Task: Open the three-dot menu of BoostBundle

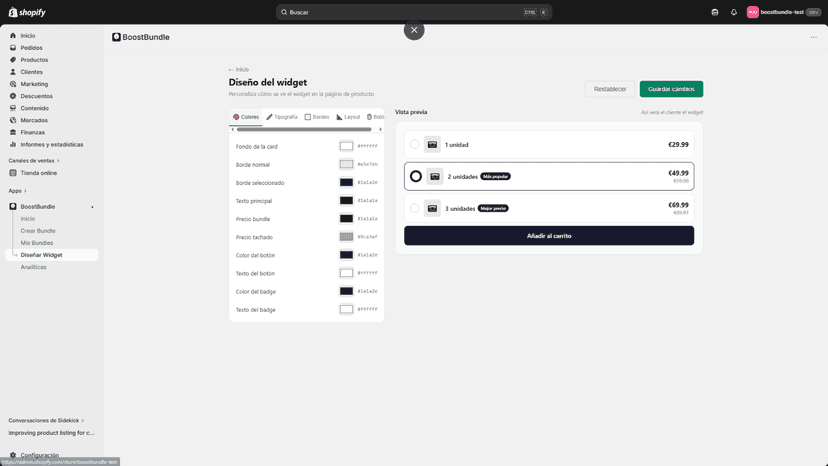Action: pos(813,37)
